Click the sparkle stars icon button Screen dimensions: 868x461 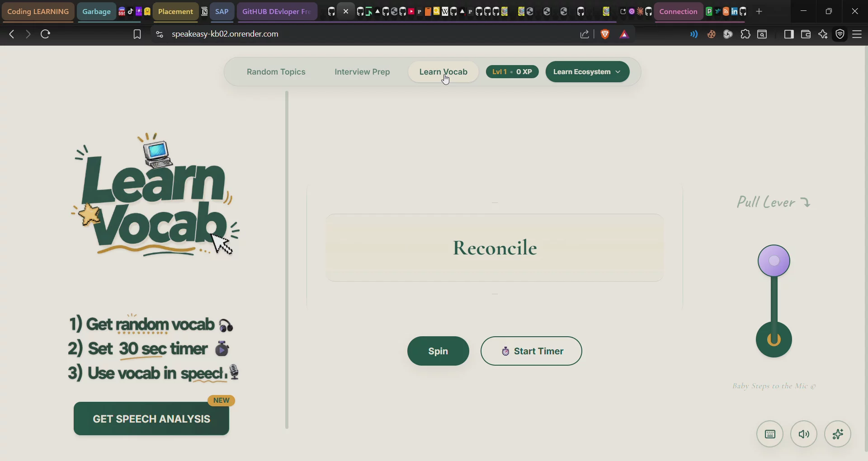pos(838,434)
